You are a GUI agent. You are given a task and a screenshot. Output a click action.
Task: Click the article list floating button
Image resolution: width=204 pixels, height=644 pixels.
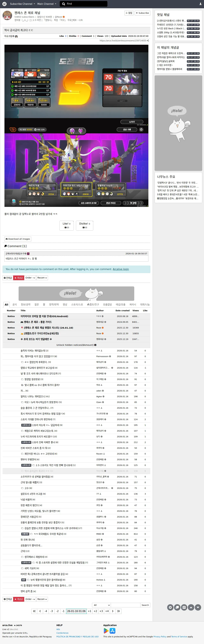click(x=184, y=607)
